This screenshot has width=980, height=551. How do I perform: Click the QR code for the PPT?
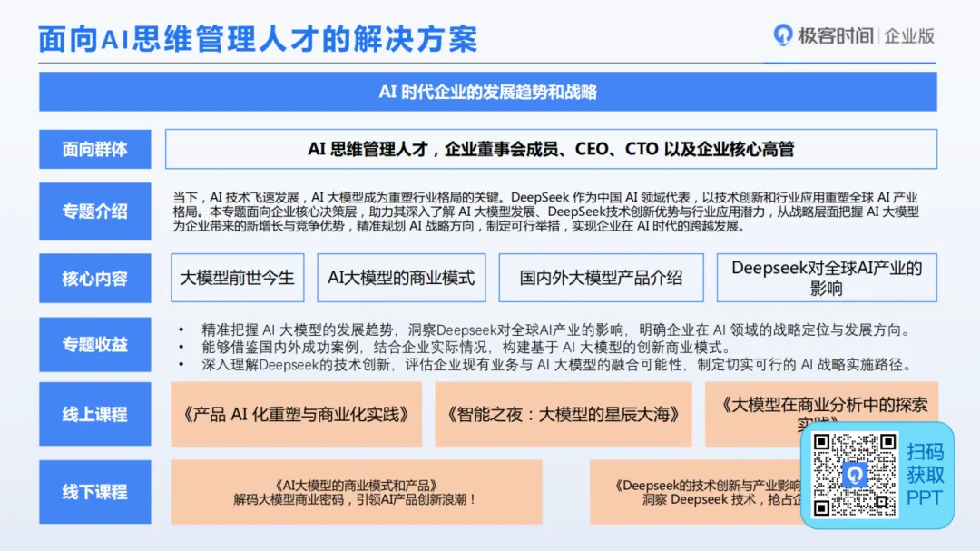point(855,475)
